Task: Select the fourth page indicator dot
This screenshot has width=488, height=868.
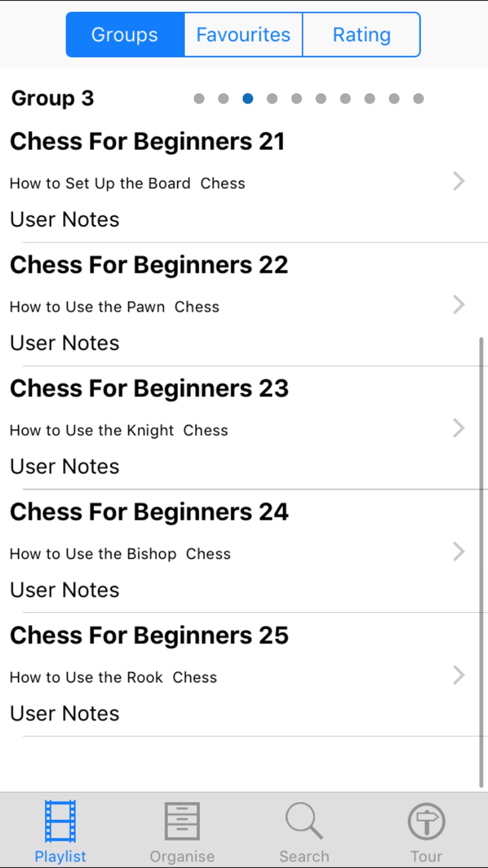Action: tap(272, 99)
